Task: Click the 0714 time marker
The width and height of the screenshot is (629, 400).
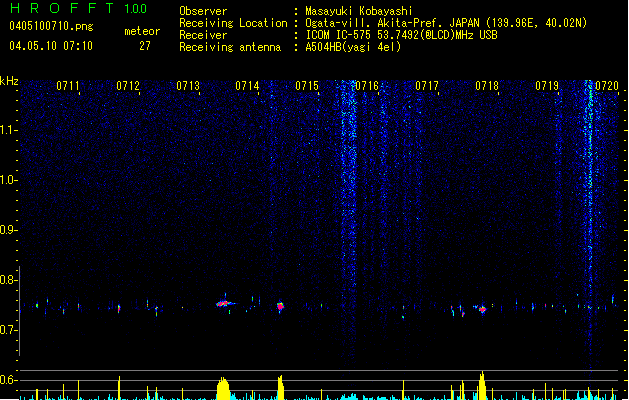Action: [x=247, y=86]
